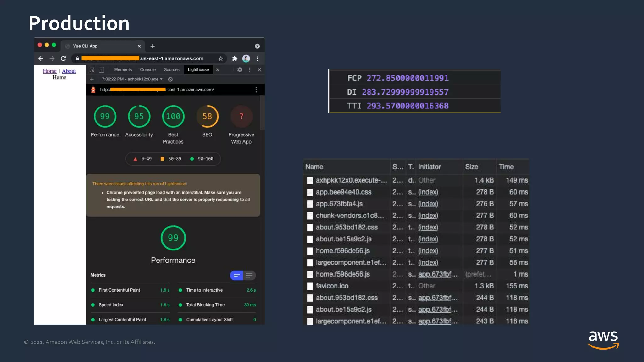Switch metrics to collapsed view toggle
This screenshot has width=644, height=362.
click(237, 276)
